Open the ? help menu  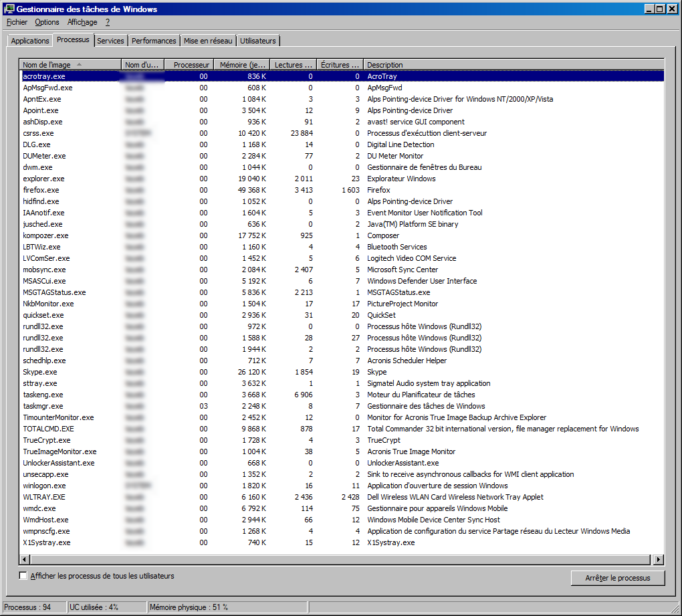coord(108,22)
